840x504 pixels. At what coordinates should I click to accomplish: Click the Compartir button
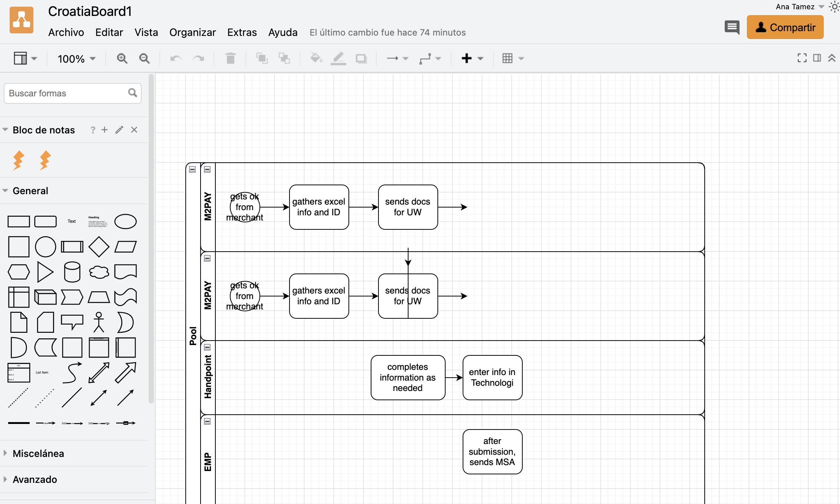click(785, 27)
